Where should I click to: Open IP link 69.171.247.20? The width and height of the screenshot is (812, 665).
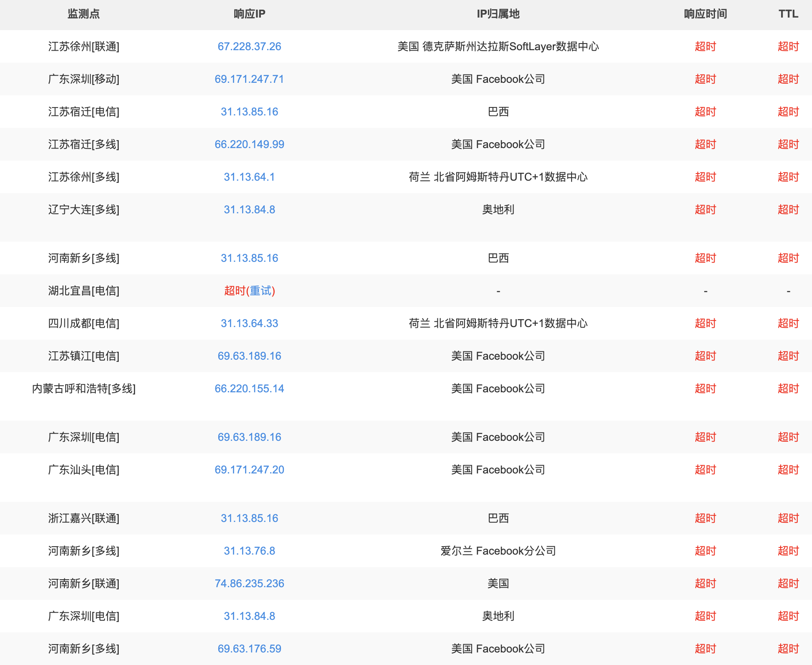(249, 470)
